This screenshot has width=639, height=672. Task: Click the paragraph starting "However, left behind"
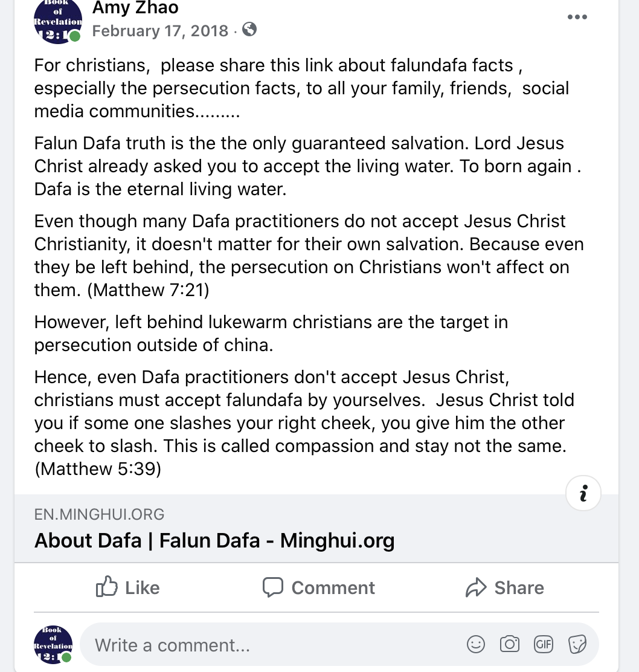[271, 334]
